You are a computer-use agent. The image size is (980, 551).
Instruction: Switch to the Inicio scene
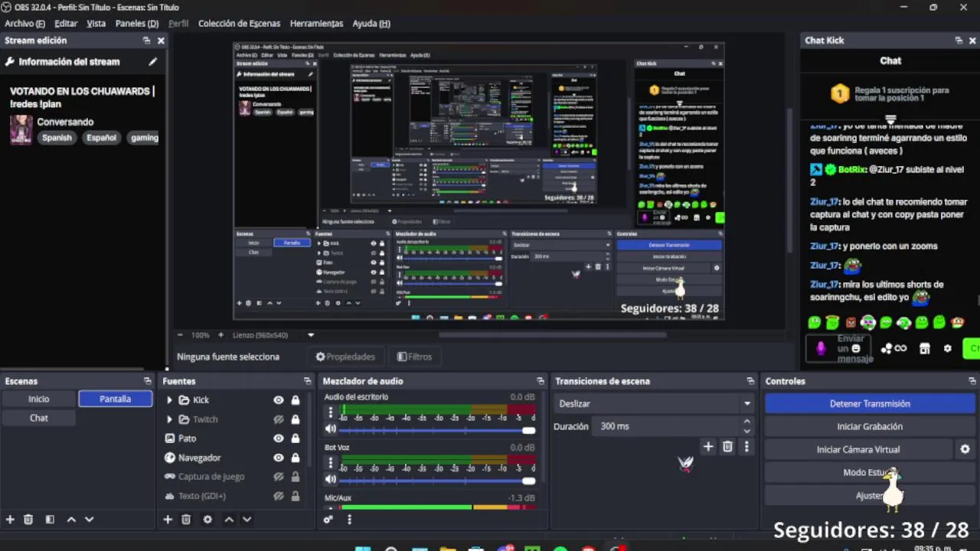pyautogui.click(x=39, y=399)
